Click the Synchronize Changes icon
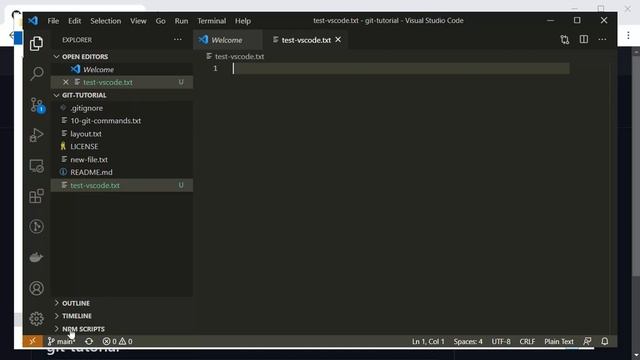 pyautogui.click(x=89, y=341)
